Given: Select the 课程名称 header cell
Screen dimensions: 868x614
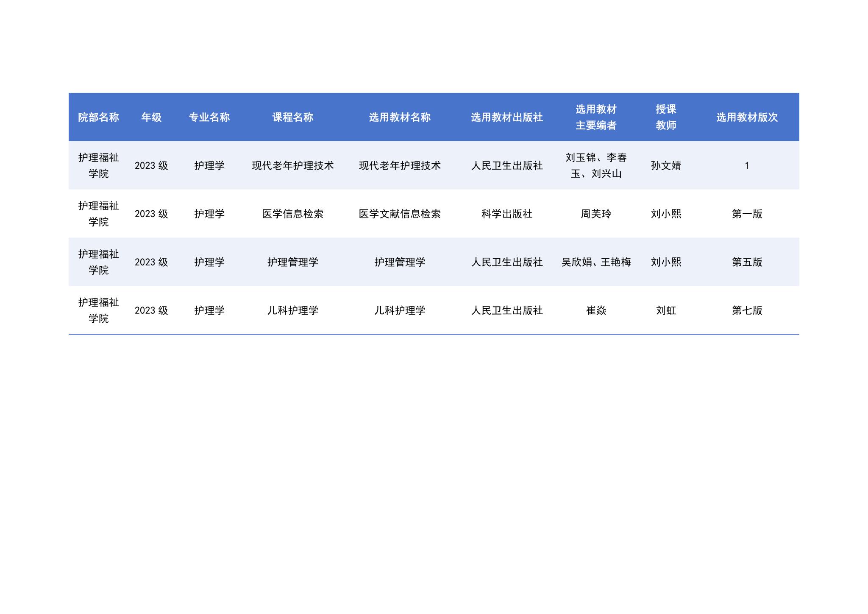Looking at the screenshot, I should (x=293, y=117).
